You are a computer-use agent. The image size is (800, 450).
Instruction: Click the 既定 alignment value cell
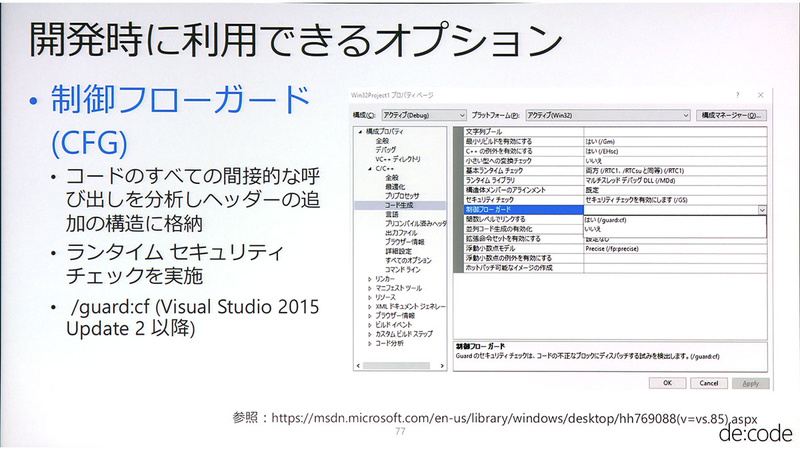[675, 190]
